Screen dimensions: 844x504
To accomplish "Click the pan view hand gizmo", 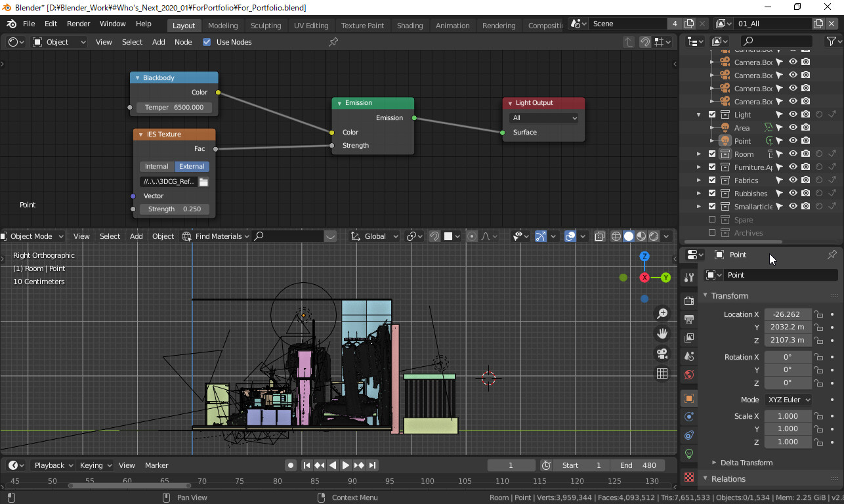I will pyautogui.click(x=662, y=334).
